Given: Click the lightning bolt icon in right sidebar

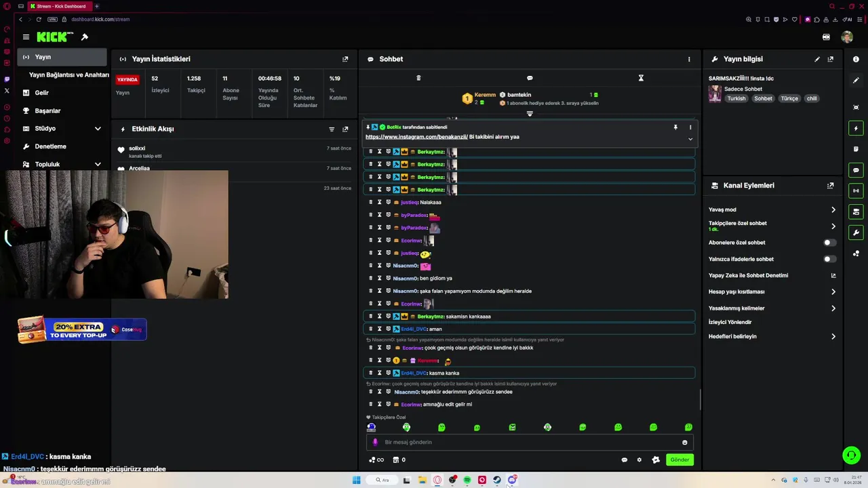Looking at the screenshot, I should tap(856, 128).
